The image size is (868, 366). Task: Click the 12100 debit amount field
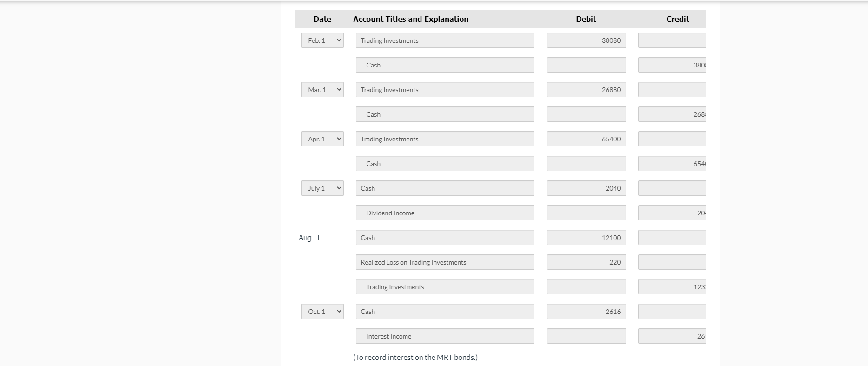[x=586, y=237]
